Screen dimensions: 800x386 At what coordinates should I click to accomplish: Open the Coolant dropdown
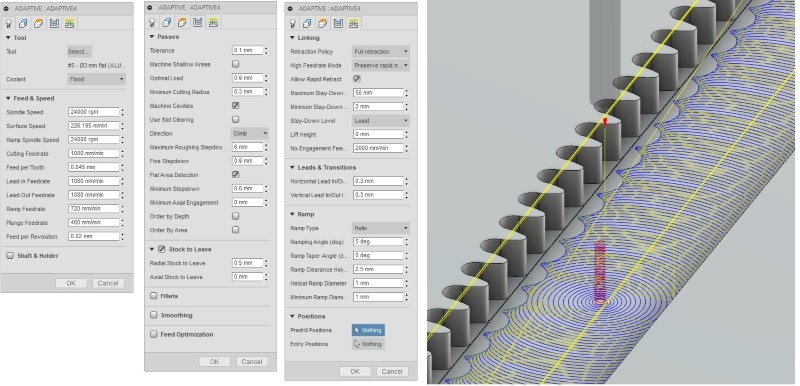[x=96, y=79]
